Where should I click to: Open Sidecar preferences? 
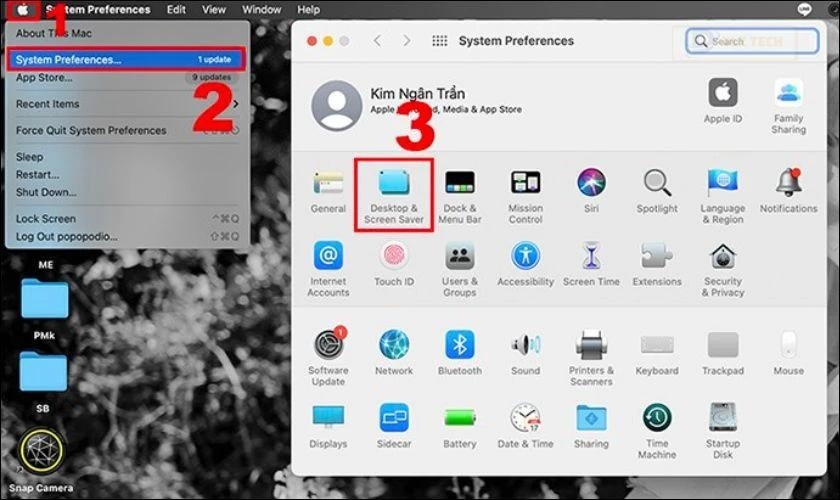(394, 427)
